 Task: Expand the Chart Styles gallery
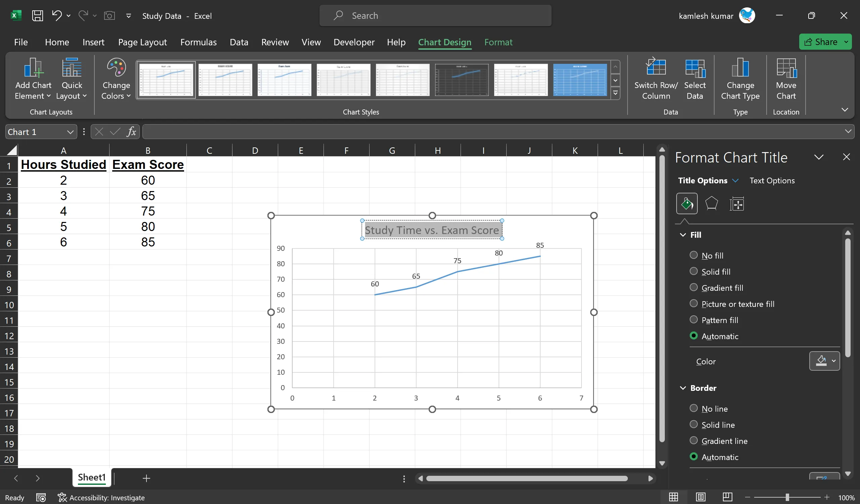pos(615,93)
